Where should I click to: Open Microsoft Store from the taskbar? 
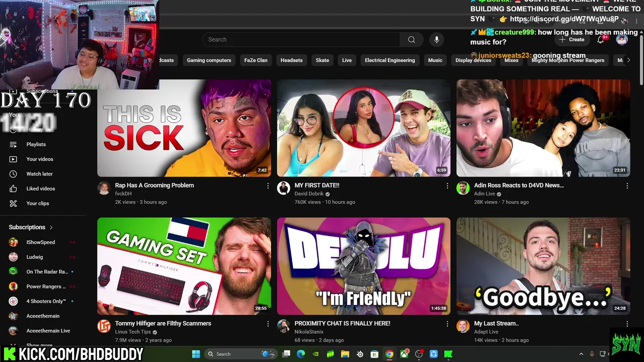(374, 354)
